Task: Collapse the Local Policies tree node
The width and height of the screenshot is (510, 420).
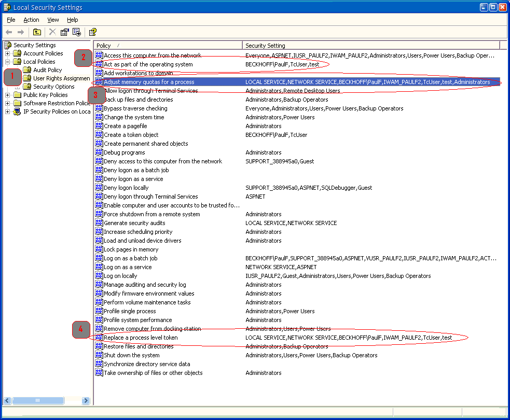Action: pos(7,62)
